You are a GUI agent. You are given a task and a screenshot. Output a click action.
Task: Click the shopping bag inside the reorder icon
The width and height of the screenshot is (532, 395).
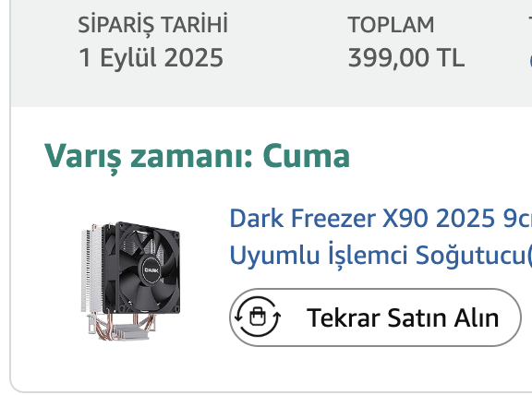pos(258,317)
